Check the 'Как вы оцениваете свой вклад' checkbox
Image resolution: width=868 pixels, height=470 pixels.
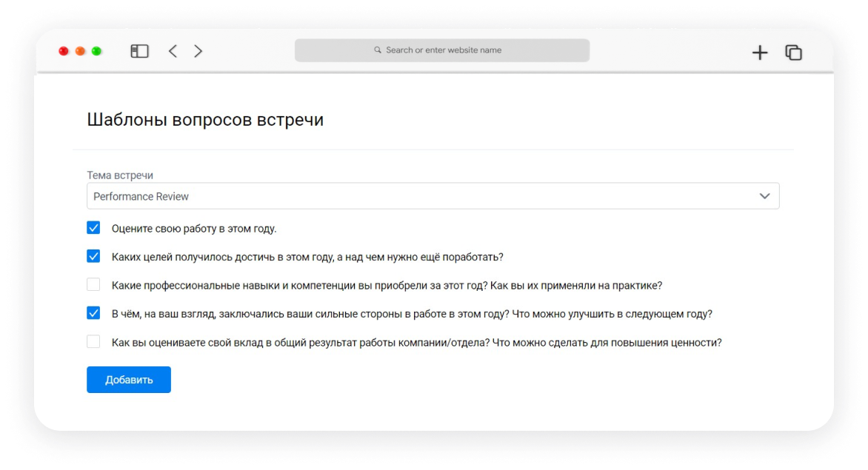93,342
